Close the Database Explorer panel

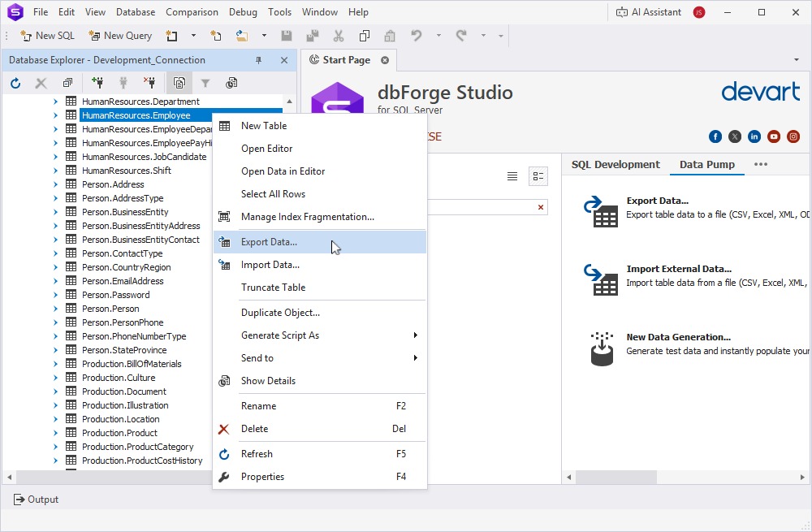pos(284,60)
